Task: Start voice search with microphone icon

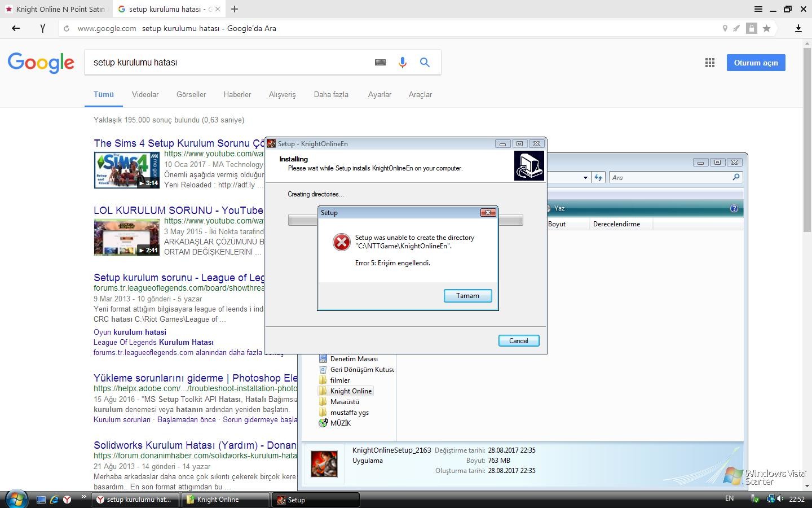Action: [x=403, y=63]
